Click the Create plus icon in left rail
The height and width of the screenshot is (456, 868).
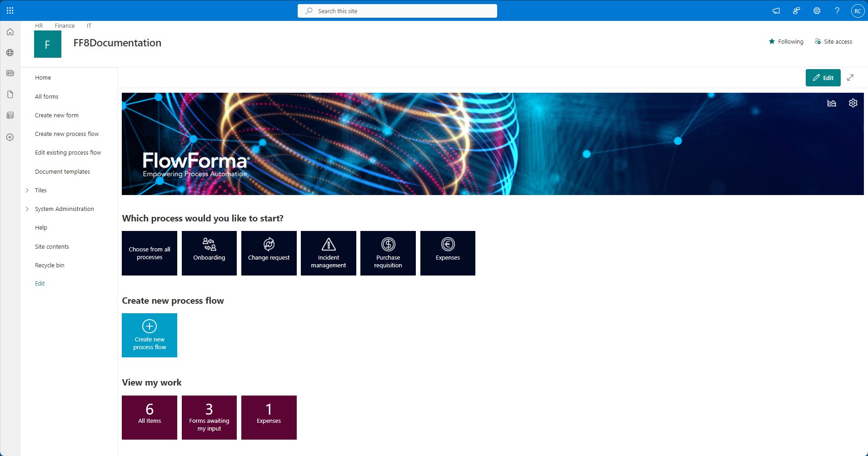coord(10,137)
